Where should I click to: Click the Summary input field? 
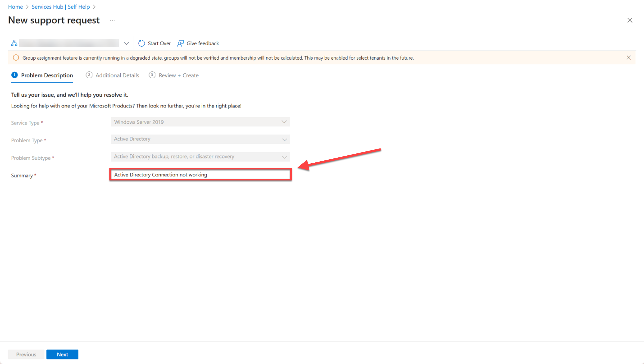point(200,175)
